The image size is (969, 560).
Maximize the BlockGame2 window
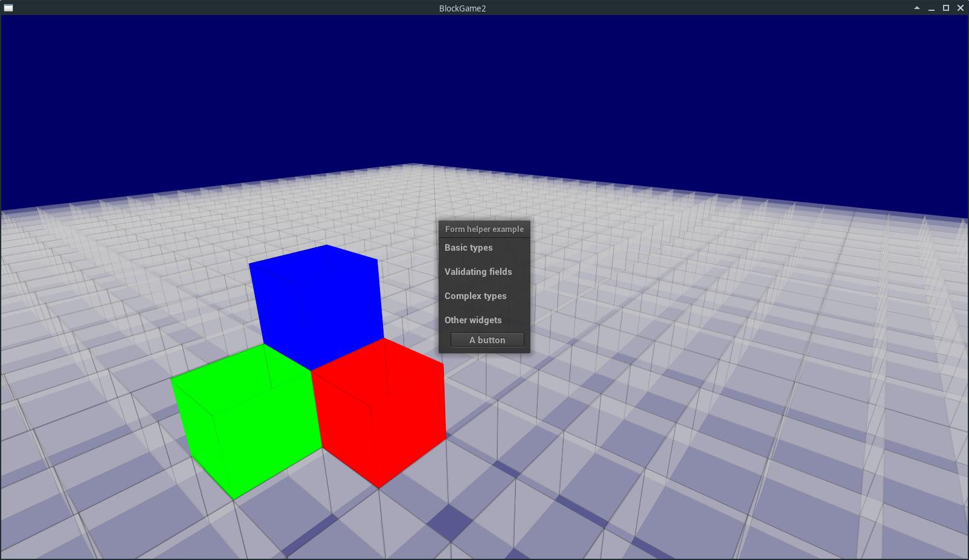(x=946, y=8)
